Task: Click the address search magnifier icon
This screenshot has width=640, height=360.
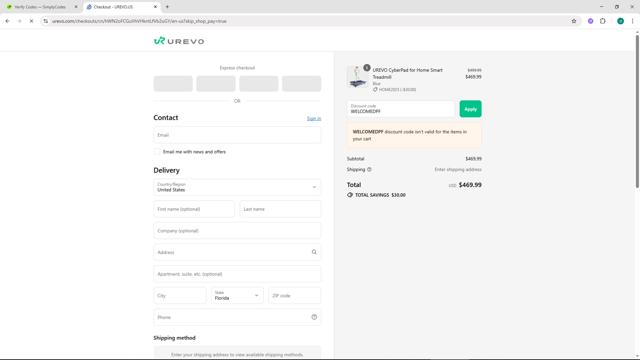Action: (x=314, y=252)
